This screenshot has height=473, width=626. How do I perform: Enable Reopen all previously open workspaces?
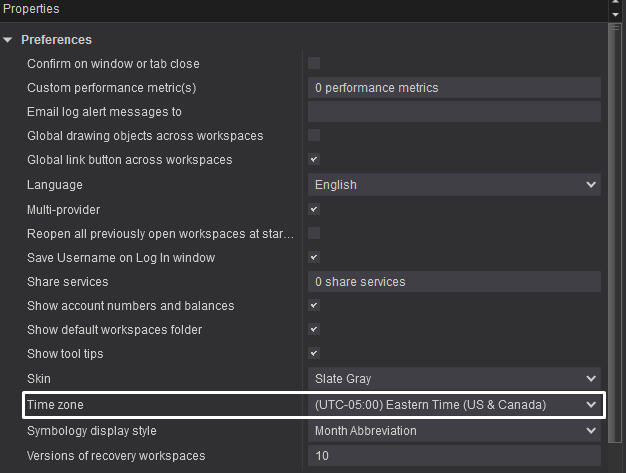(x=314, y=233)
